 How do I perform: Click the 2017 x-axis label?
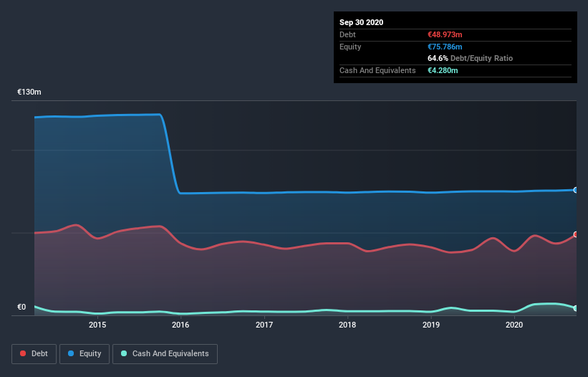pyautogui.click(x=264, y=325)
